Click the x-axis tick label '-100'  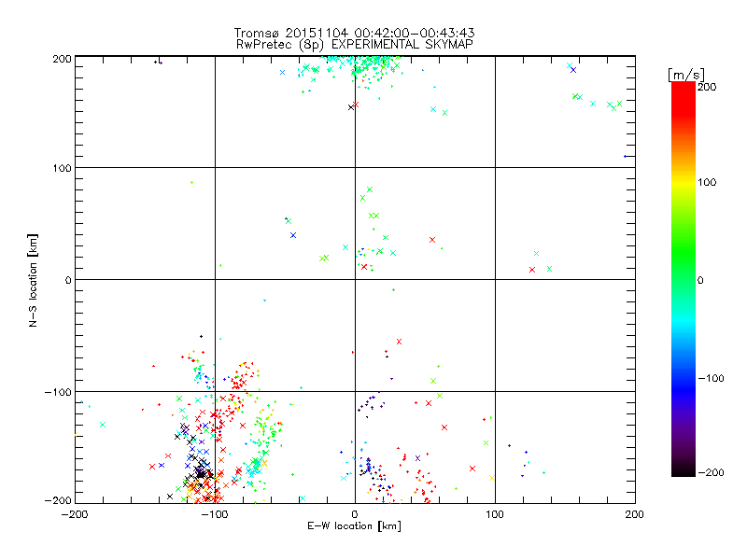point(215,514)
